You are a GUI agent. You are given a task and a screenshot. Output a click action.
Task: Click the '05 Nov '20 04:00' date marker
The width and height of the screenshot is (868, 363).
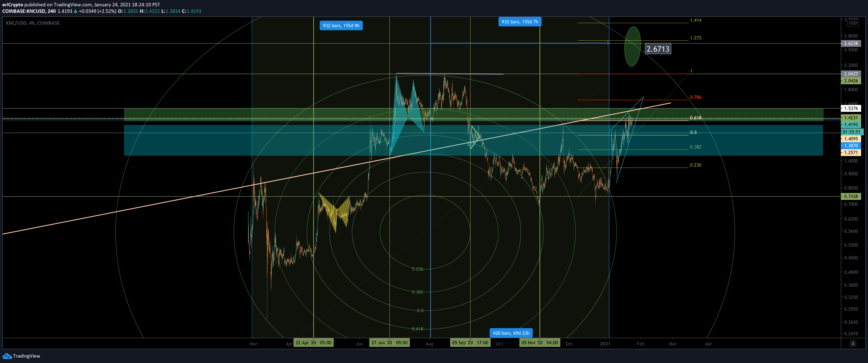click(x=539, y=343)
